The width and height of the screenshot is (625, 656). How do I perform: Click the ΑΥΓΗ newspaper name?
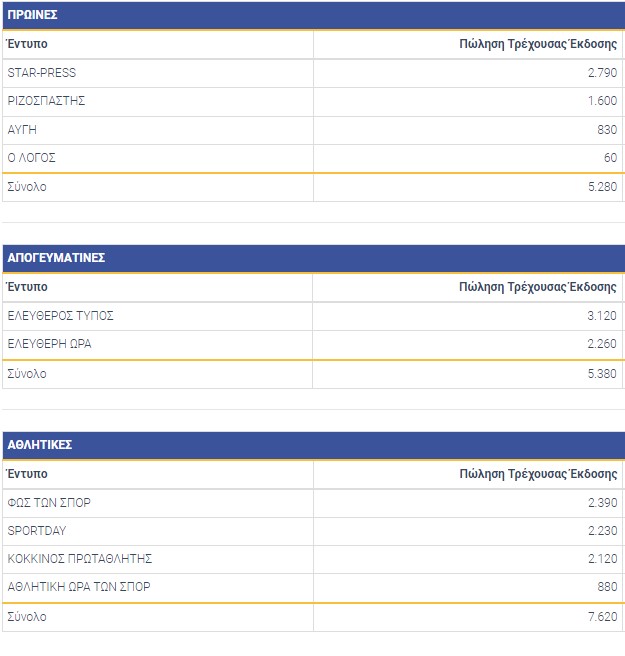tap(22, 130)
